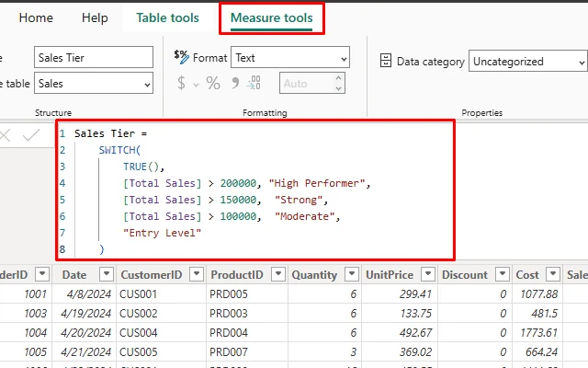
Task: Edit the Sales Tier name field
Action: 94,57
